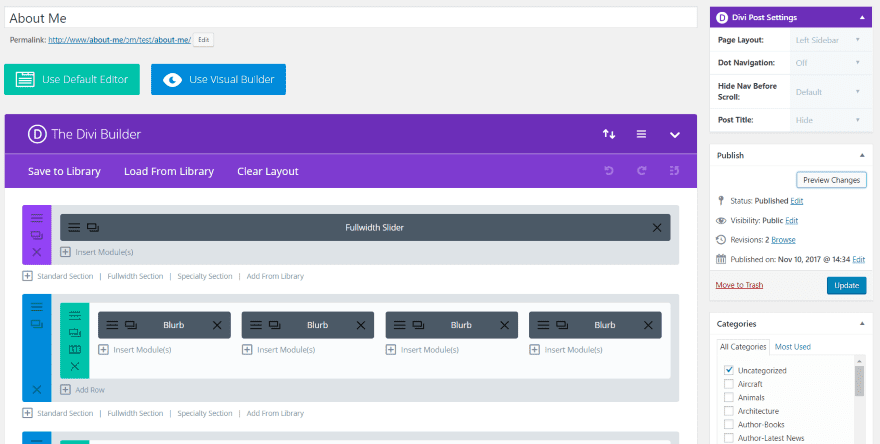Change column structure of green row
880x444 pixels.
[74, 349]
